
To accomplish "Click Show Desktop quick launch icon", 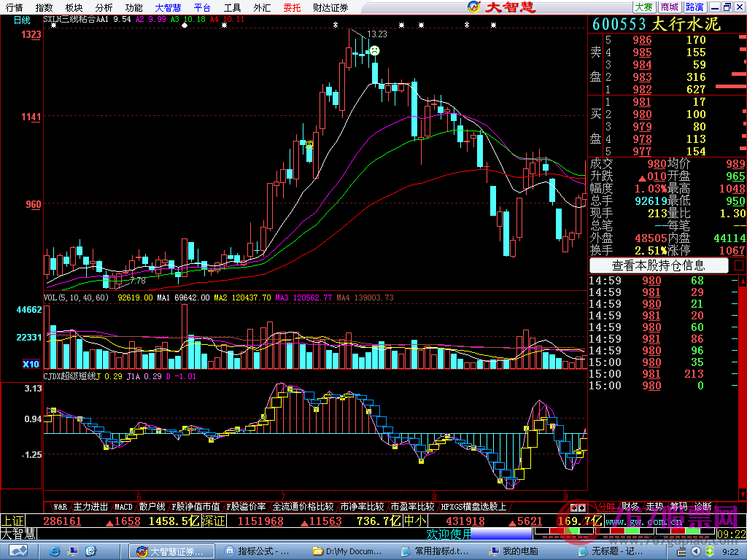I will click(x=73, y=551).
